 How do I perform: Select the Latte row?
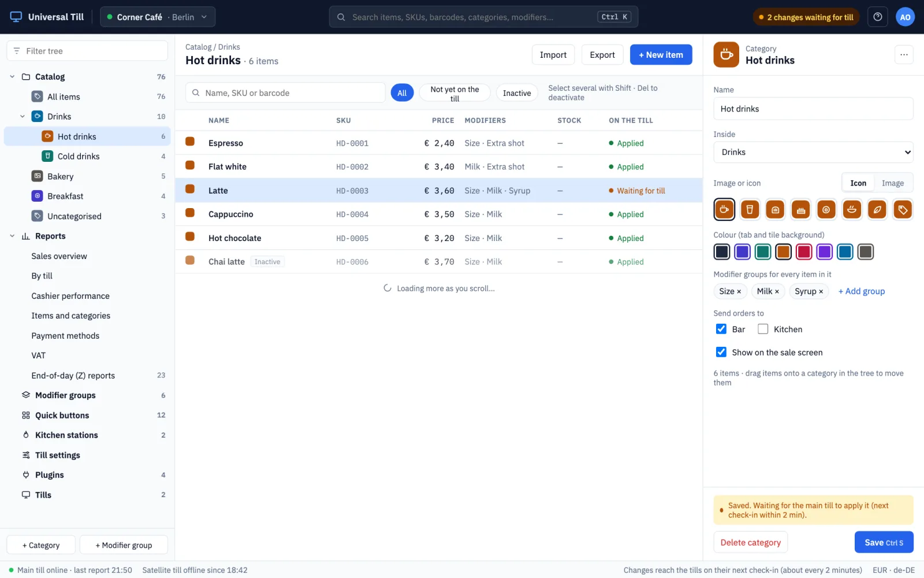439,190
